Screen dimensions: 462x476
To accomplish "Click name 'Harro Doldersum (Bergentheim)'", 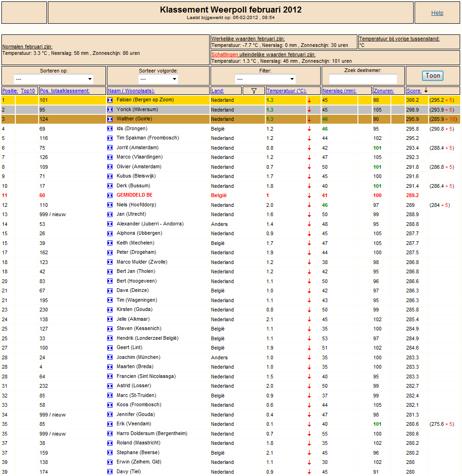I will click(152, 434).
